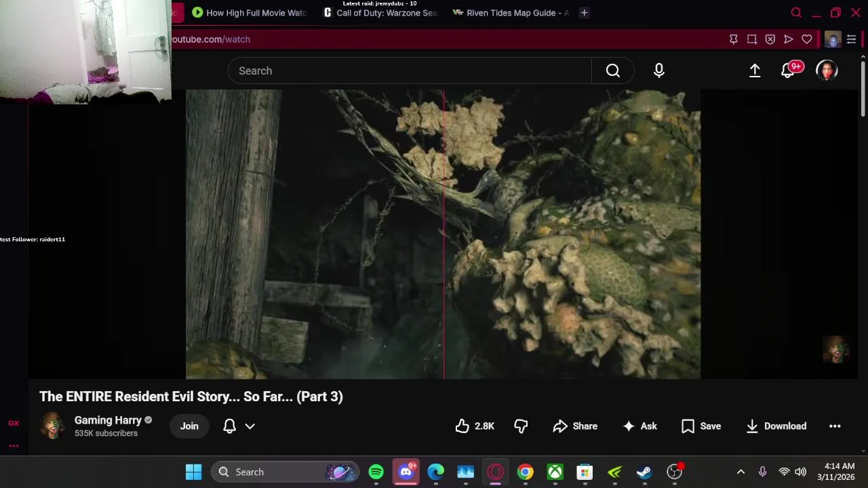Open Xbox app from taskbar

click(555, 472)
